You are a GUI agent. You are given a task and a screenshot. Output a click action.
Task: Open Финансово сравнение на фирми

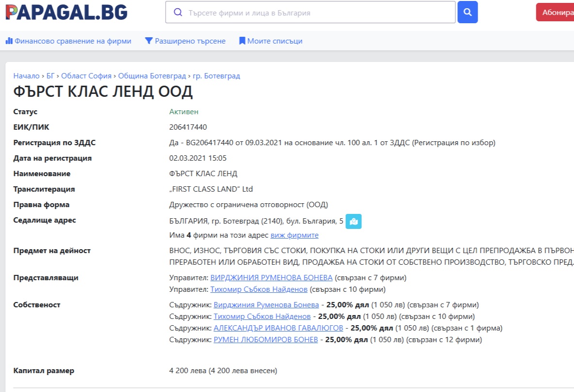click(68, 41)
